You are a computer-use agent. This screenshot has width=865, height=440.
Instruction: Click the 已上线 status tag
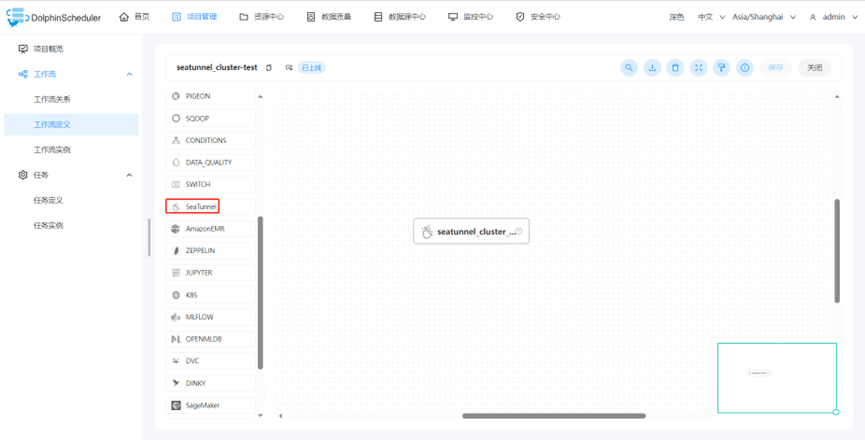(312, 68)
